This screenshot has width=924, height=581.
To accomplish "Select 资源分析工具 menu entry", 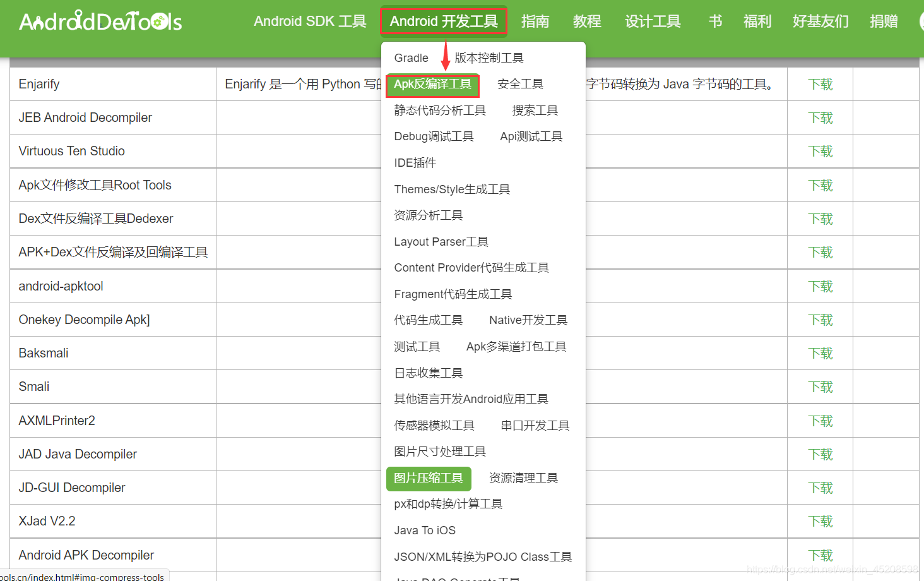I will pos(429,215).
